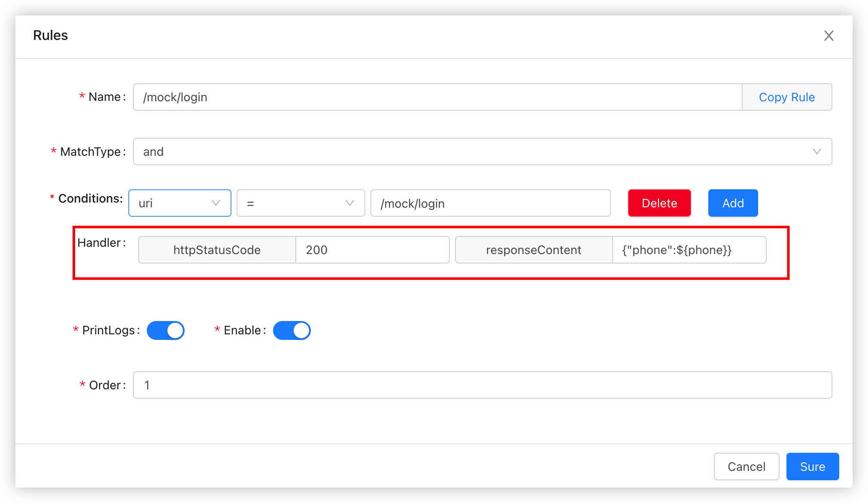Select the httpStatusCode value 200 field

point(372,250)
